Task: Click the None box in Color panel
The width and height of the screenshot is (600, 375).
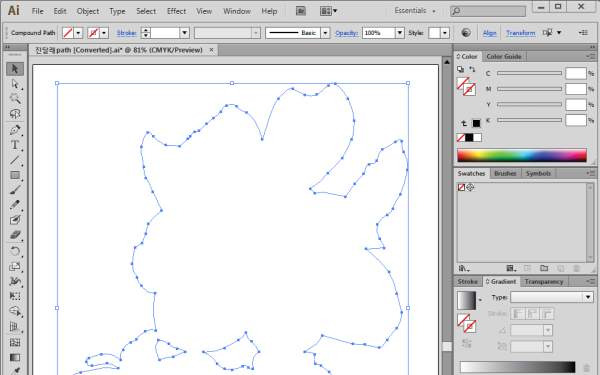Action: [x=461, y=138]
